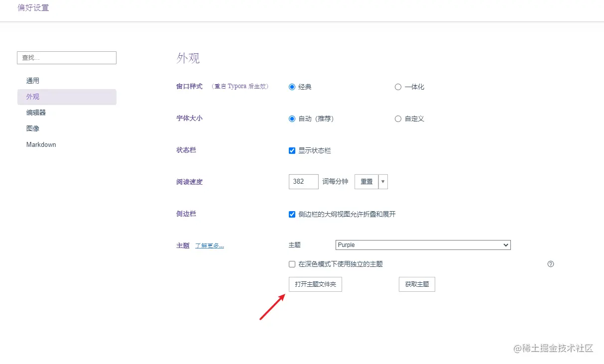Click the 查找 search field
Screen dimensions: 604x364
click(67, 58)
